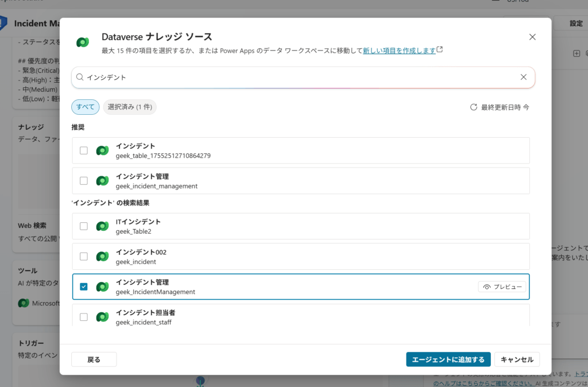This screenshot has width=588, height=387.
Task: Show the 選択済み (1 件) tab
Action: [130, 107]
